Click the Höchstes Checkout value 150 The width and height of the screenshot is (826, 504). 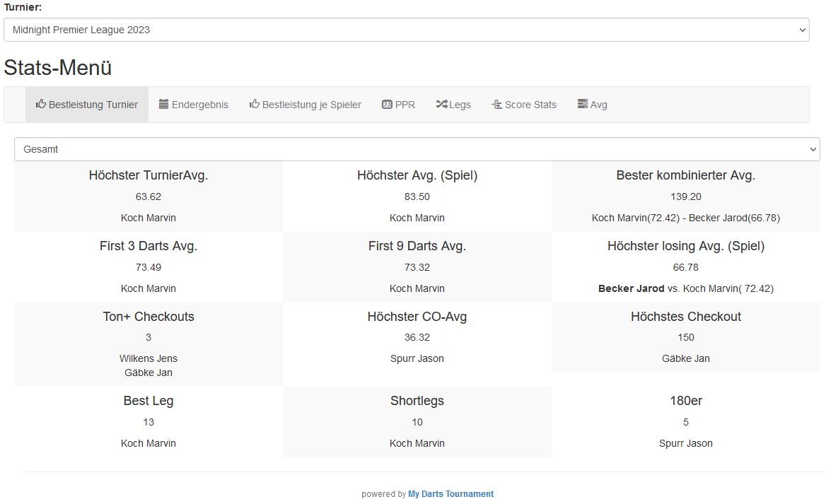click(x=685, y=337)
